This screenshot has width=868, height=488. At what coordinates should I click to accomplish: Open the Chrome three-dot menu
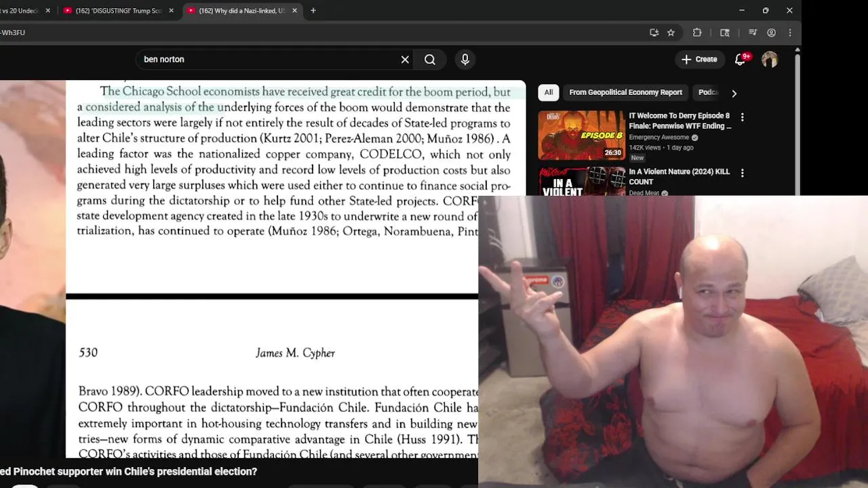(790, 33)
